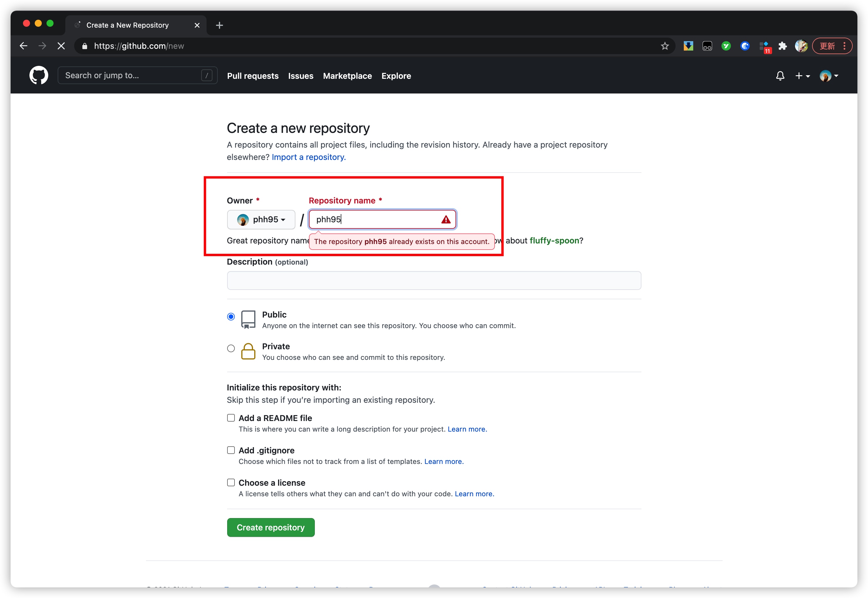Screen dimensions: 868x598
Task: Stop page loading with X button
Action: (x=61, y=46)
